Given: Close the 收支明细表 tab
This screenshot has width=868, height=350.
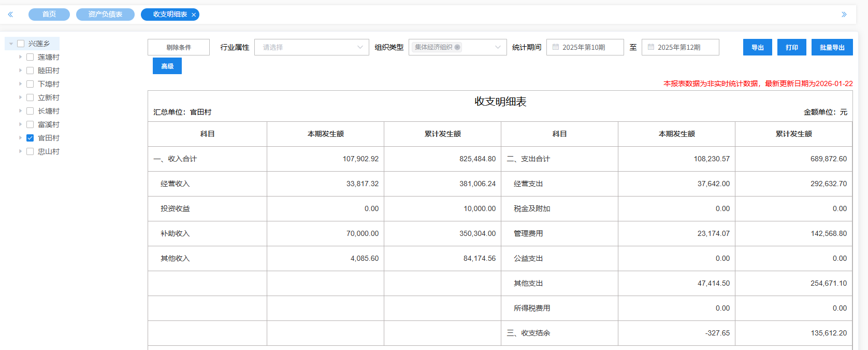Looking at the screenshot, I should pos(194,15).
